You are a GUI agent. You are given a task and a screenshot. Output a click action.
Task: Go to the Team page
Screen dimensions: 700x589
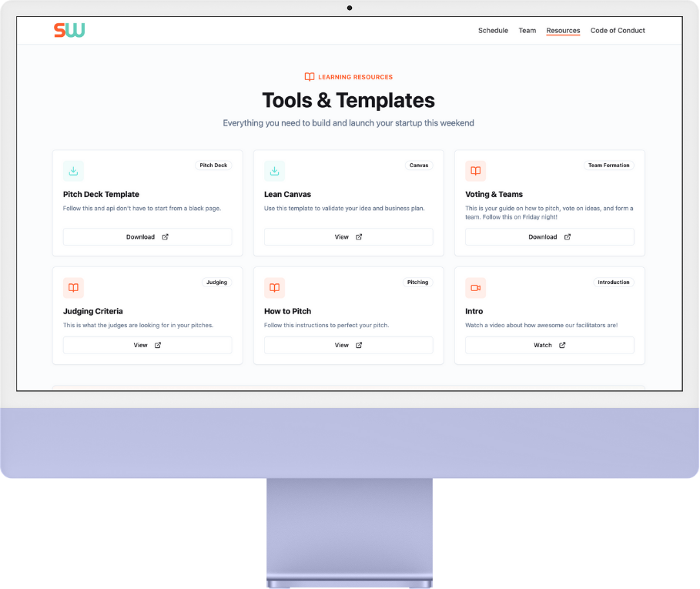point(527,31)
